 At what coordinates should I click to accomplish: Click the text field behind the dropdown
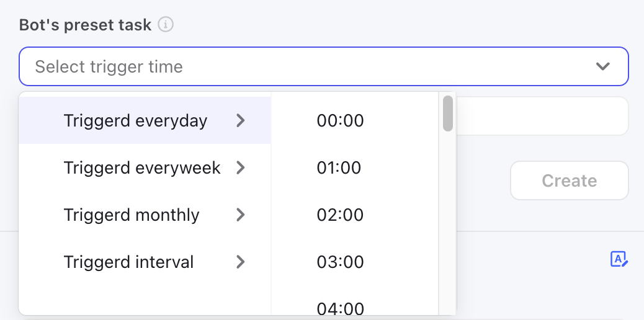click(x=542, y=116)
